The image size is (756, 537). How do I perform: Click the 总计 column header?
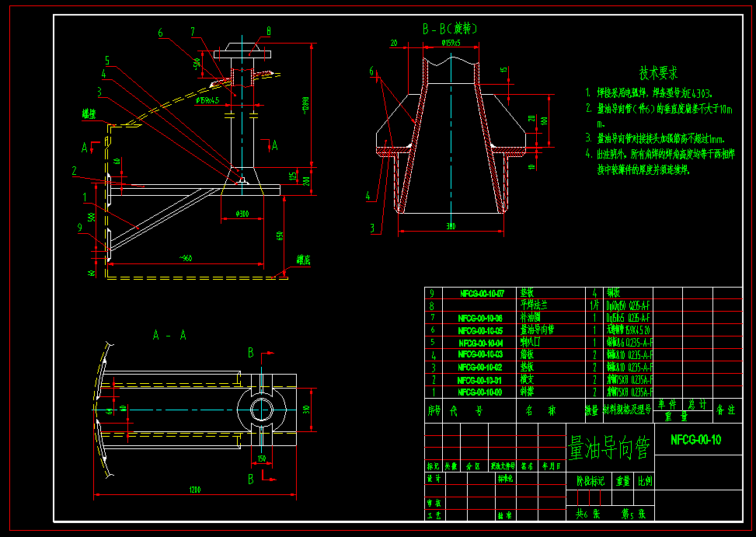click(x=697, y=405)
